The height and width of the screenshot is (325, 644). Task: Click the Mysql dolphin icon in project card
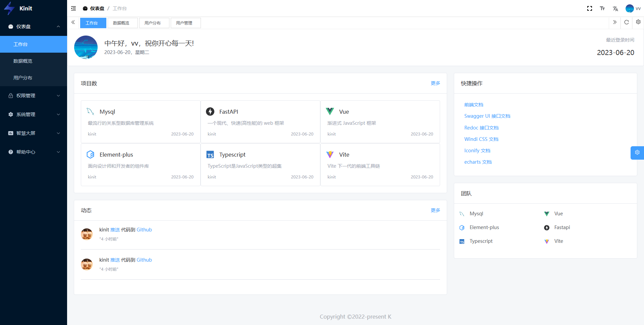point(91,111)
